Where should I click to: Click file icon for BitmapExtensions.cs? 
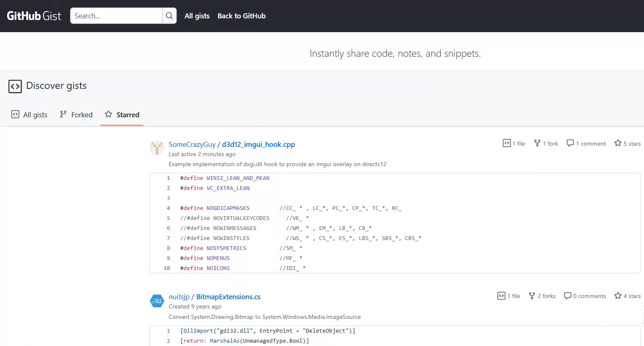[502, 295]
